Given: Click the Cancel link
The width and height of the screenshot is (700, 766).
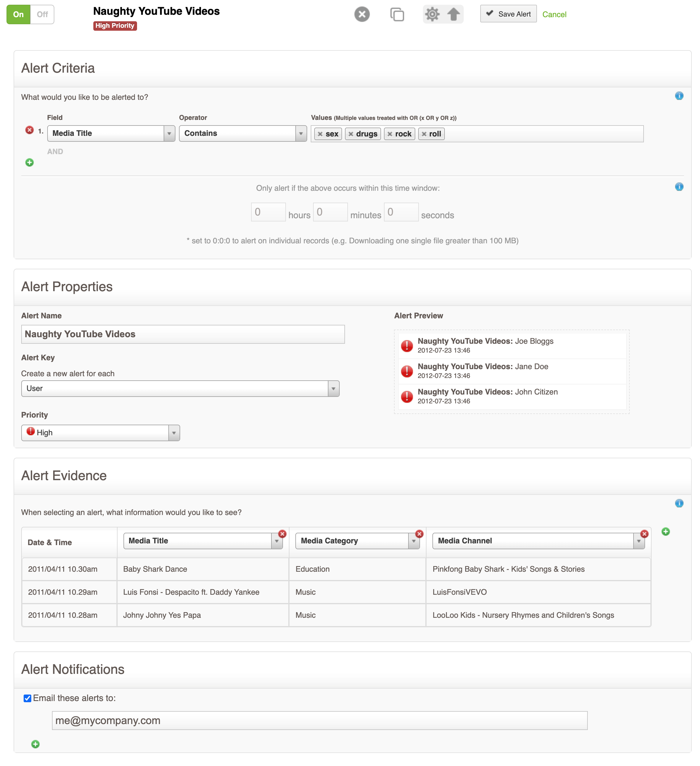Looking at the screenshot, I should point(554,14).
